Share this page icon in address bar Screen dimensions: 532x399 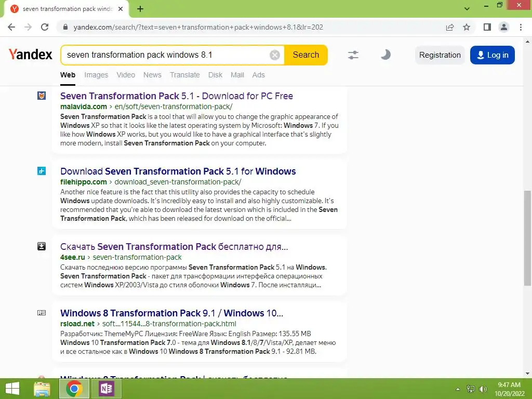pyautogui.click(x=450, y=27)
